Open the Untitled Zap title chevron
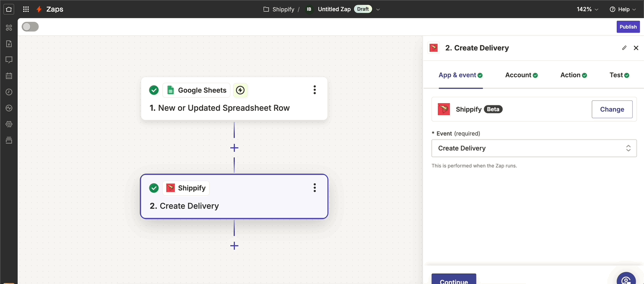 pyautogui.click(x=378, y=9)
